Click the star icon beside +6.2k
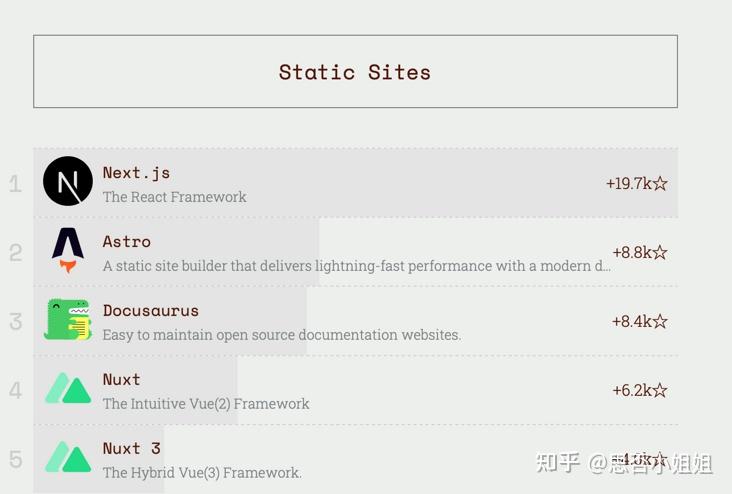Screen dimensions: 732x494 660,390
